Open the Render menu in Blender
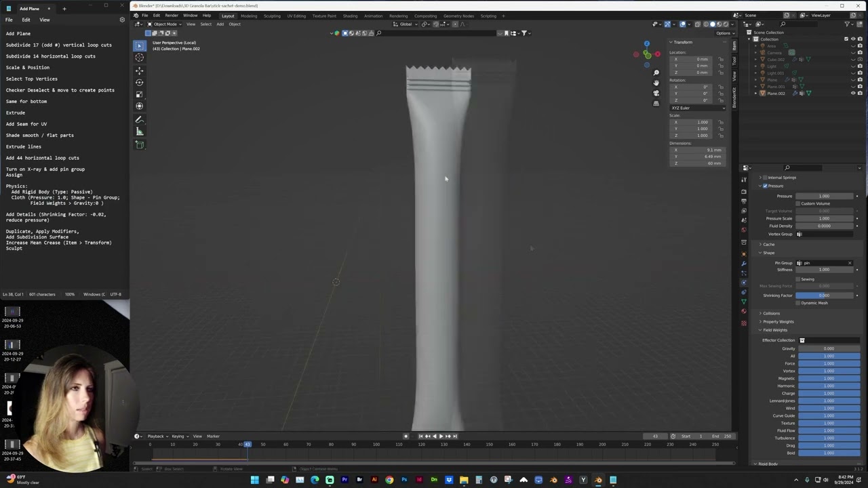 pos(172,15)
